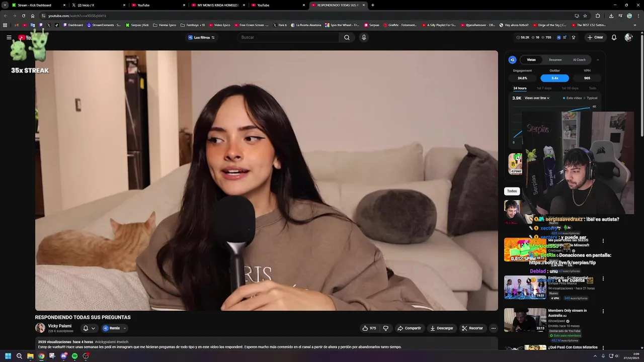
Task: Open Spotify from the taskbar
Action: click(74, 356)
